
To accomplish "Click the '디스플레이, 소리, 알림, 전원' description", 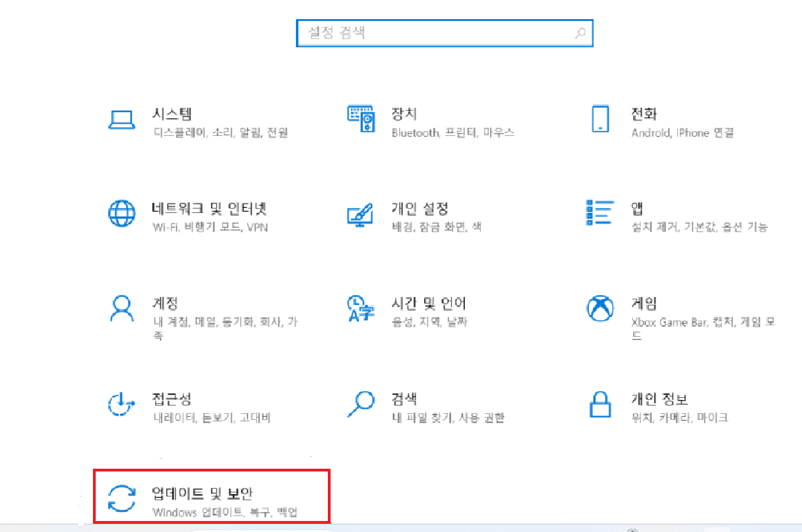I will pos(221,133).
